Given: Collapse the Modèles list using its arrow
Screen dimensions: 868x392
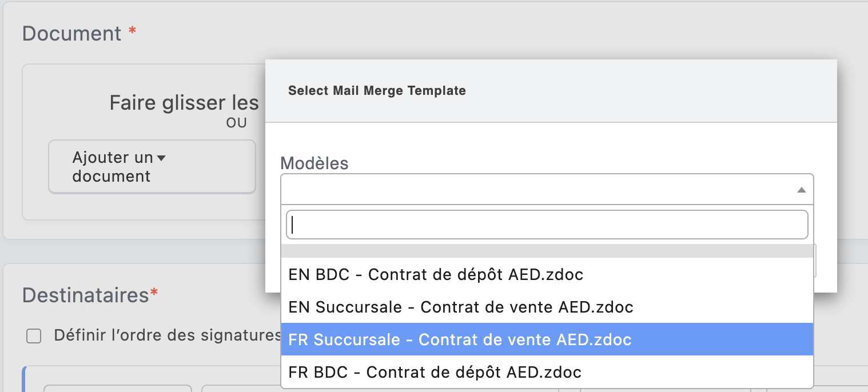Looking at the screenshot, I should click(x=802, y=190).
